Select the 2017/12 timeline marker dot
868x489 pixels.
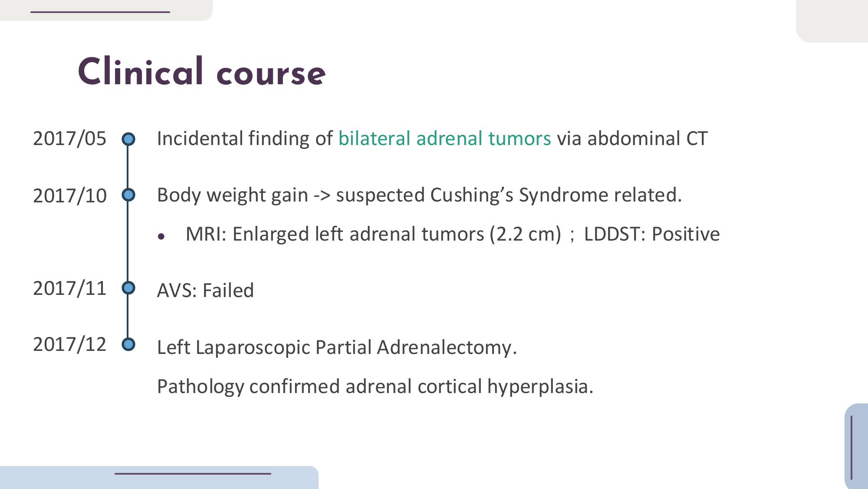click(128, 344)
